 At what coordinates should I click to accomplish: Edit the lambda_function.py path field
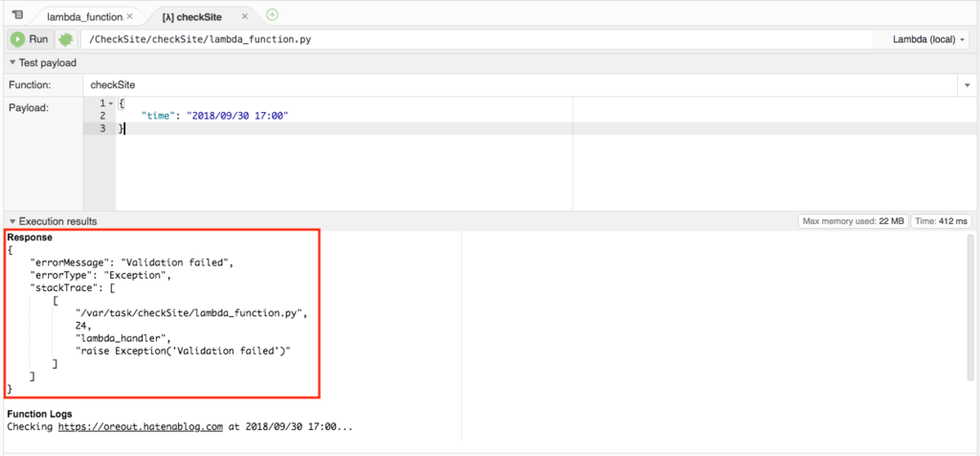click(x=477, y=39)
